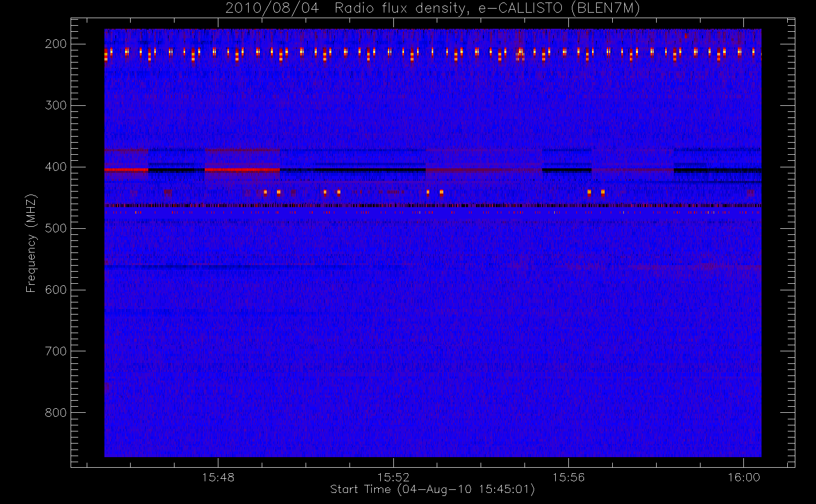Click the 'Start Time (04-Aug-10 15:45:01)' label
This screenshot has width=816, height=504.
[x=432, y=489]
